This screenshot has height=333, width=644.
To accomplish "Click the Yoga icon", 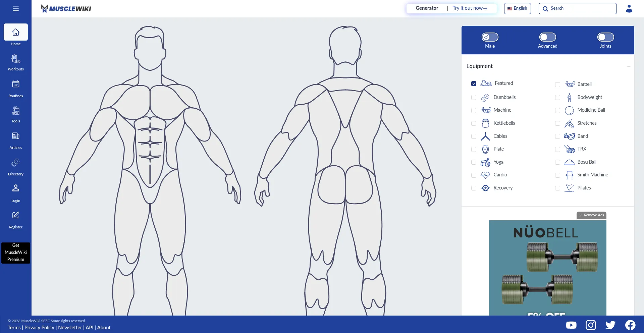I will coord(485,162).
